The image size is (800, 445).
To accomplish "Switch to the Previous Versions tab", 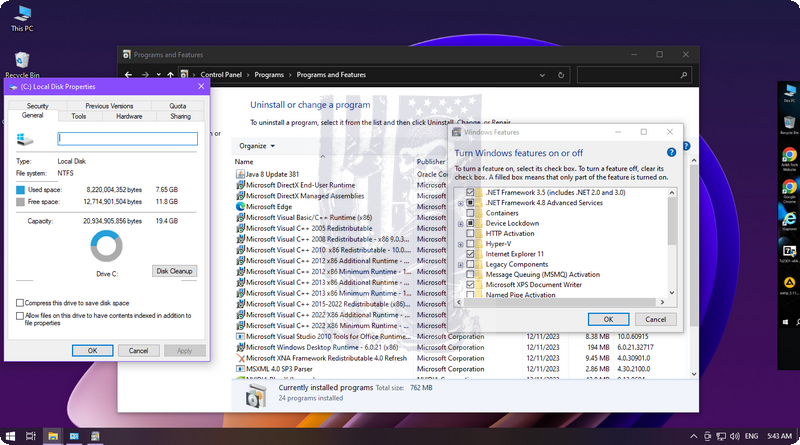I will pos(109,106).
